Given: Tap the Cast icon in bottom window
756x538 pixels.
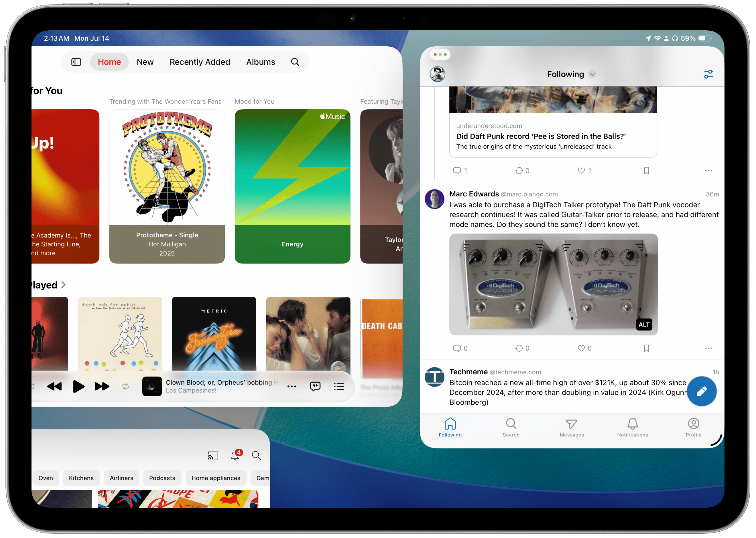Looking at the screenshot, I should (213, 456).
